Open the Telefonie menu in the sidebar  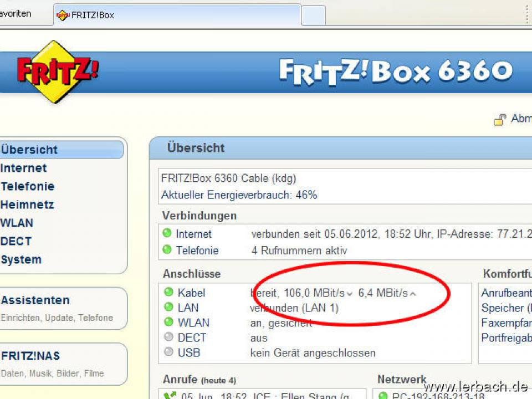click(x=27, y=186)
